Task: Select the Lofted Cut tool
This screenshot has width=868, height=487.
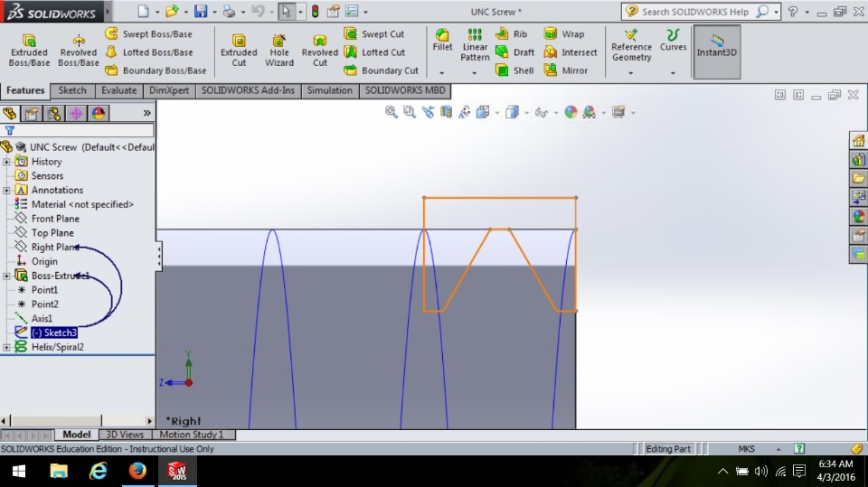Action: pyautogui.click(x=374, y=52)
